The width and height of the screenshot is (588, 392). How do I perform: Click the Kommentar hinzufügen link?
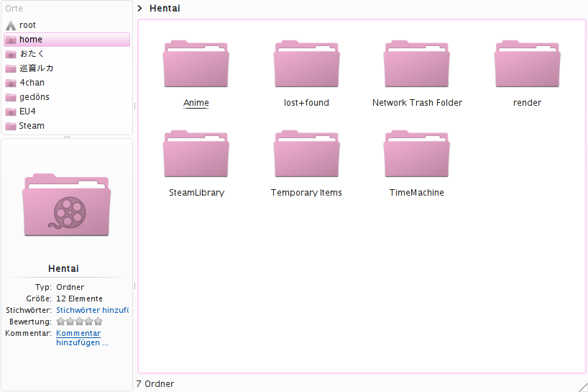pyautogui.click(x=82, y=337)
